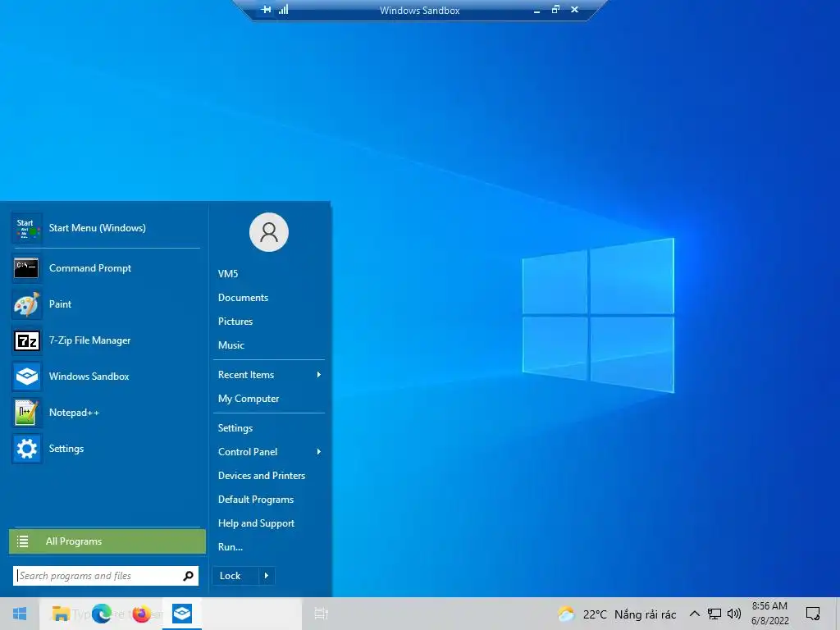Launch Command Prompt from start menu

point(106,268)
